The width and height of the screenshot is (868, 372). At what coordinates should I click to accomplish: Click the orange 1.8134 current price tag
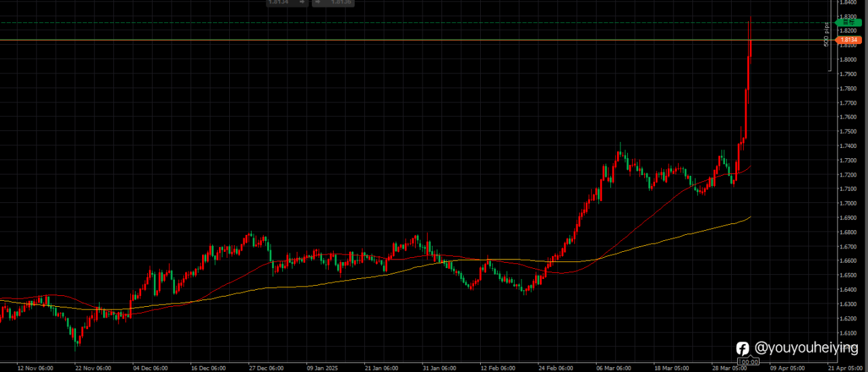[x=849, y=40]
